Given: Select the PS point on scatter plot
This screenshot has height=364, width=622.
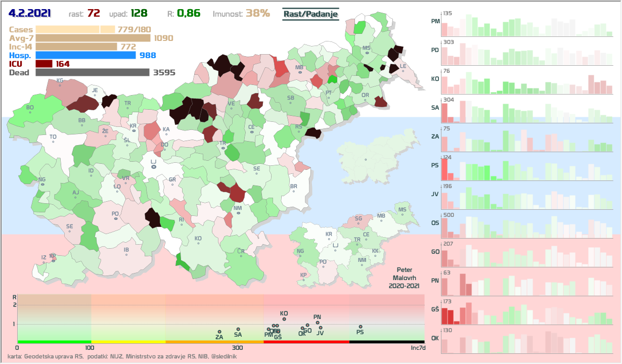Looking at the screenshot, I should coord(360,327).
